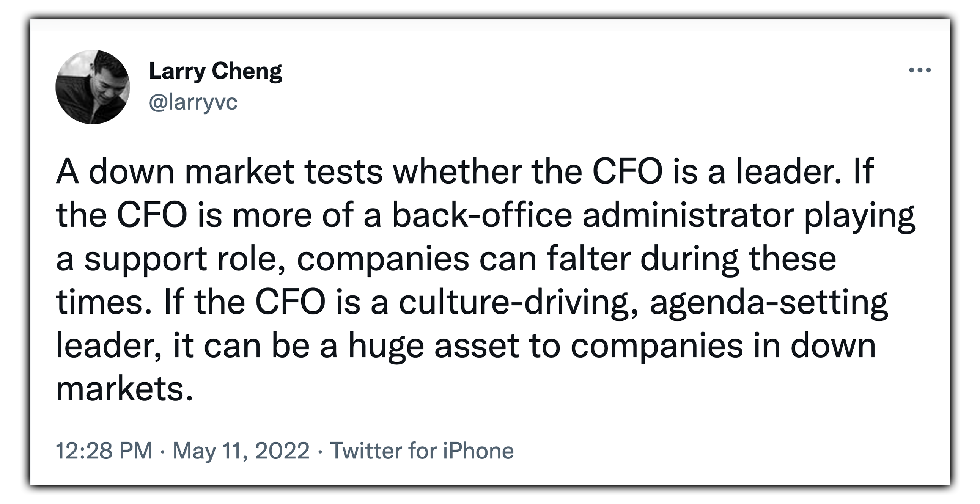Viewport: 980px width, 504px height.
Task: Open the @larryvc handle
Action: 193,102
